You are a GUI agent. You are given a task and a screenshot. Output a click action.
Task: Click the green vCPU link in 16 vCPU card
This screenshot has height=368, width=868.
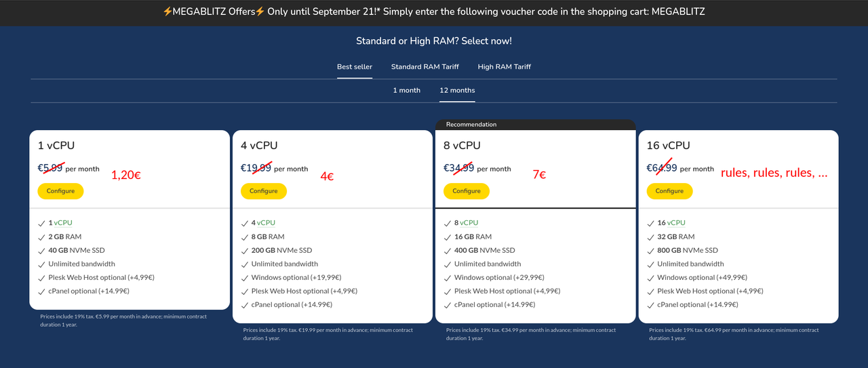tap(676, 222)
